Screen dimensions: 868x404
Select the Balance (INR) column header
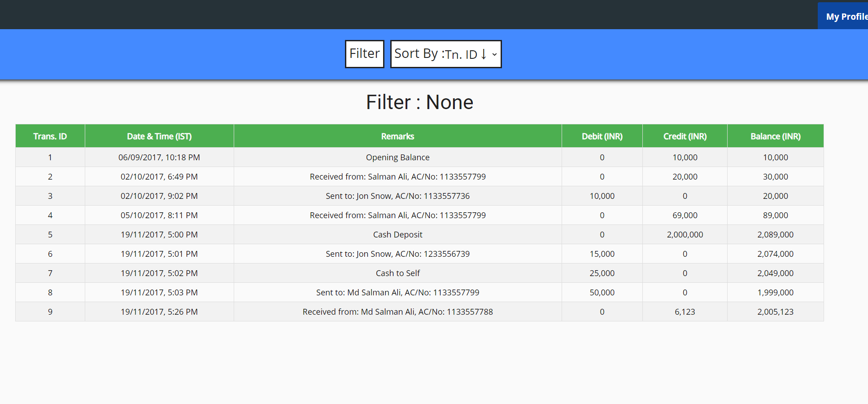click(x=775, y=136)
